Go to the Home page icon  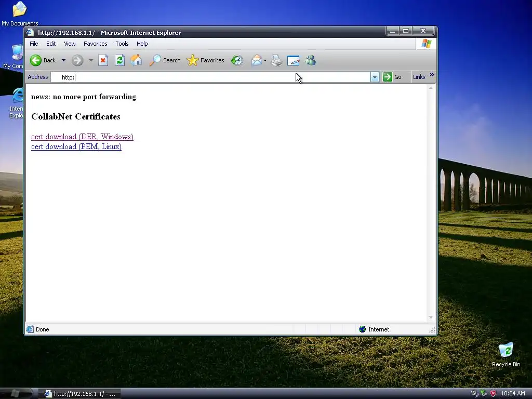pos(136,60)
